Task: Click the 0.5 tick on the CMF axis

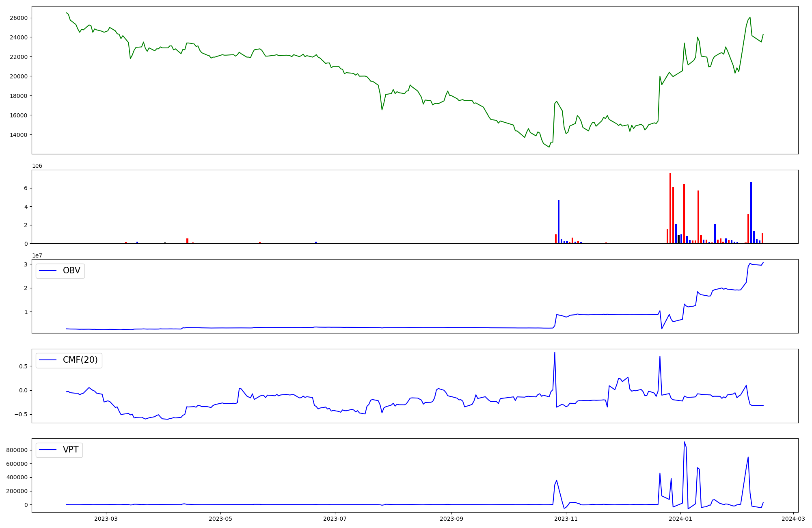Action: (23, 366)
